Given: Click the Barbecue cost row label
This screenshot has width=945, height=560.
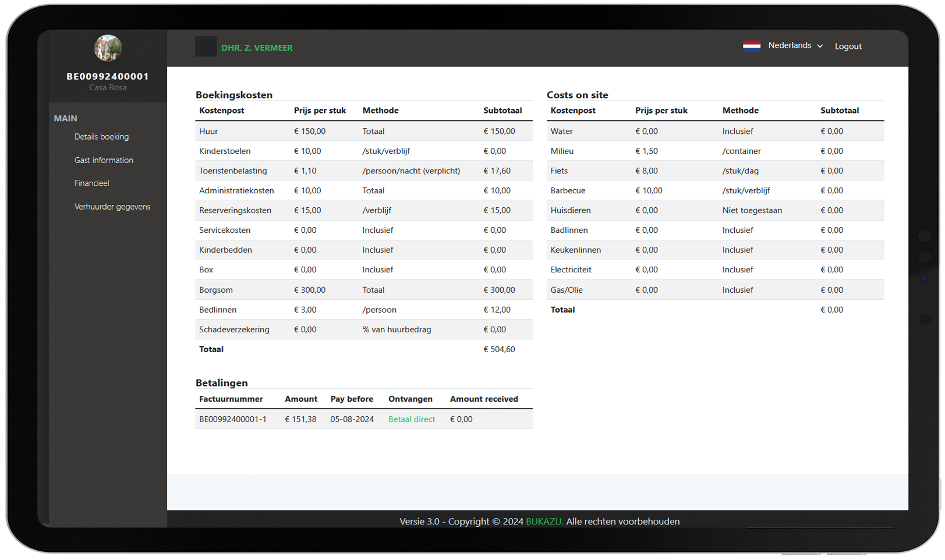Looking at the screenshot, I should coord(568,190).
